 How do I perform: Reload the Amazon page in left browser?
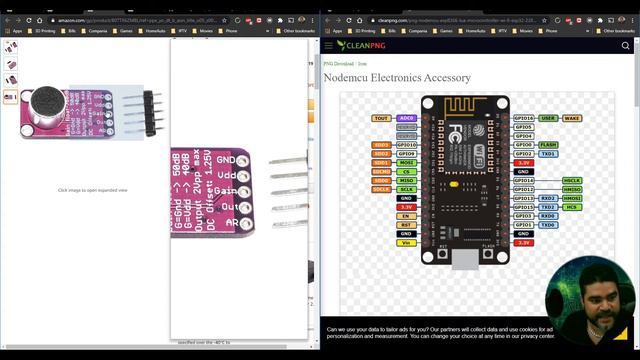(x=29, y=20)
